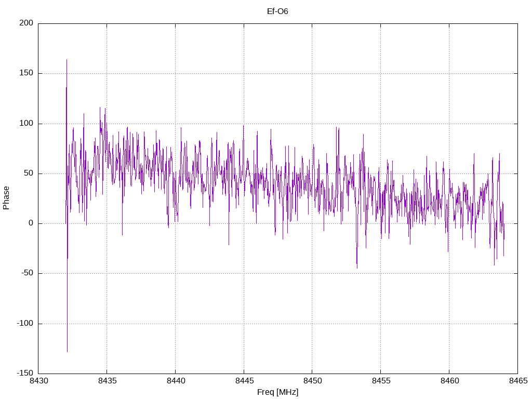Viewport: 532px width, 399px height.
Task: Click the 8450 x-axis tick label
Action: pos(312,381)
